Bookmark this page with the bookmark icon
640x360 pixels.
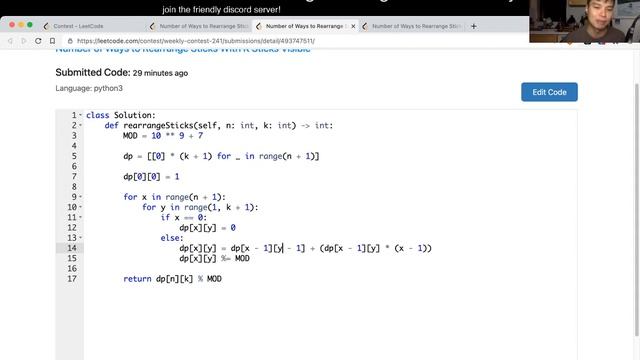click(x=52, y=41)
